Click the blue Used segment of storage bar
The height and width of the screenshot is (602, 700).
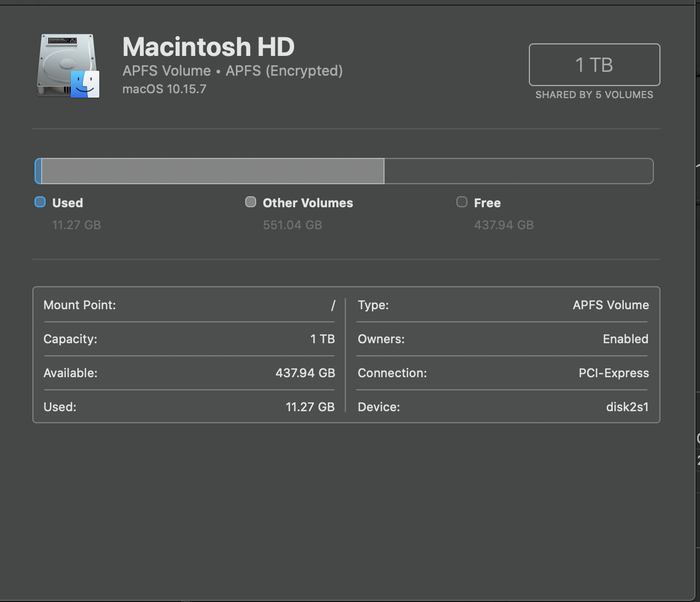[38, 171]
